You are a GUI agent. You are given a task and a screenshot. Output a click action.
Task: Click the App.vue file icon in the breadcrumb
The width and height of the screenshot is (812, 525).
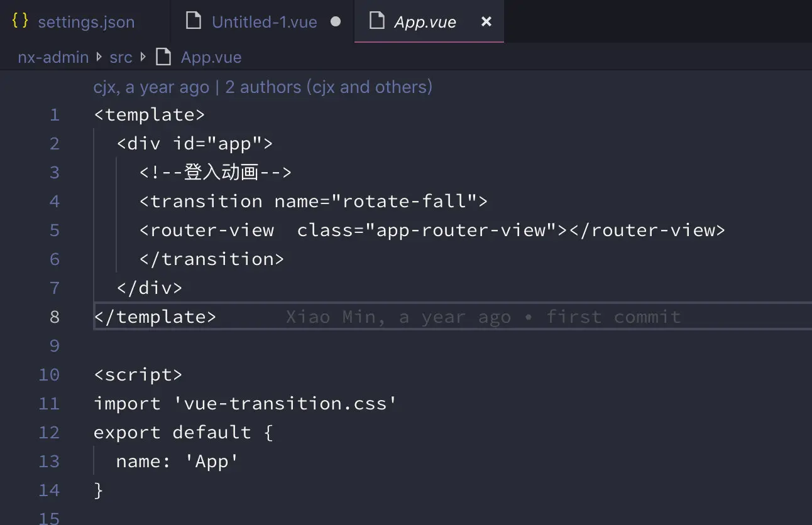tap(163, 57)
